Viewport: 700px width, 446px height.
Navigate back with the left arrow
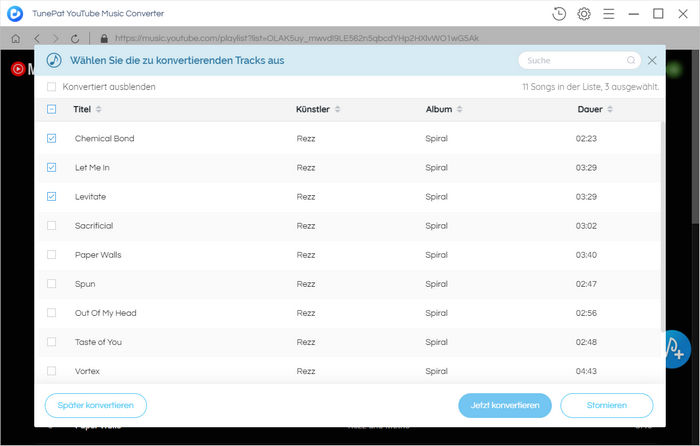pyautogui.click(x=37, y=38)
